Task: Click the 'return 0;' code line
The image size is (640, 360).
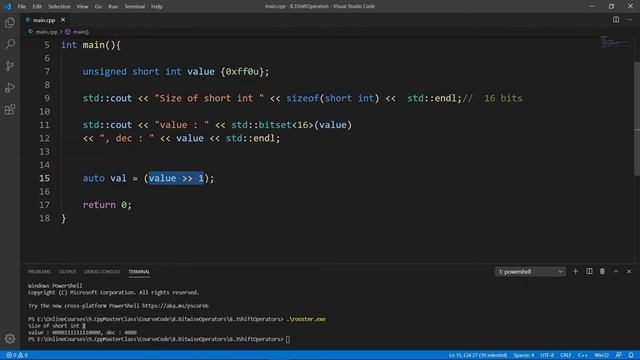Action: click(107, 205)
